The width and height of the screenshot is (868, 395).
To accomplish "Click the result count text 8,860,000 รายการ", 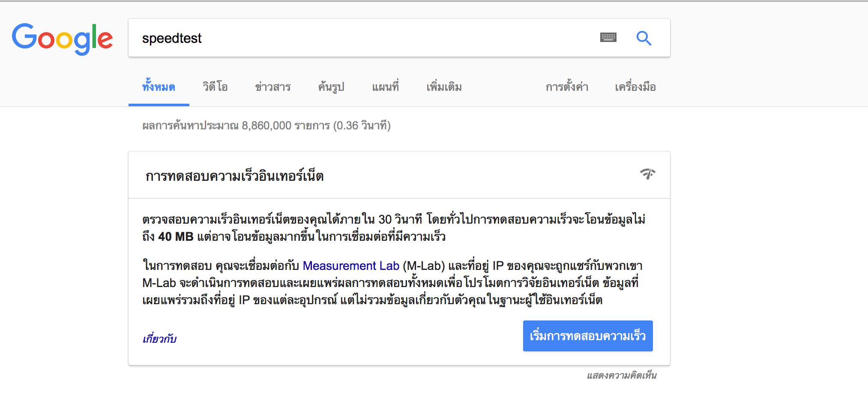I will point(286,126).
